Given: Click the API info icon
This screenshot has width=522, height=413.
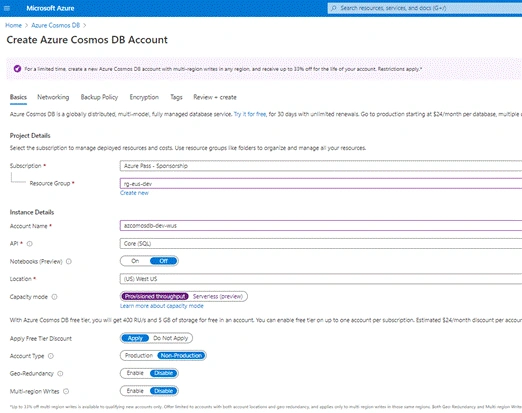Looking at the screenshot, I should pyautogui.click(x=30, y=244).
